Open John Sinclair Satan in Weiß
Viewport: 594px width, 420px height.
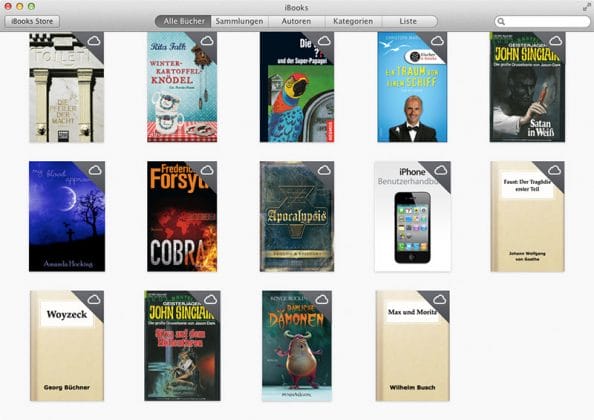pos(527,87)
